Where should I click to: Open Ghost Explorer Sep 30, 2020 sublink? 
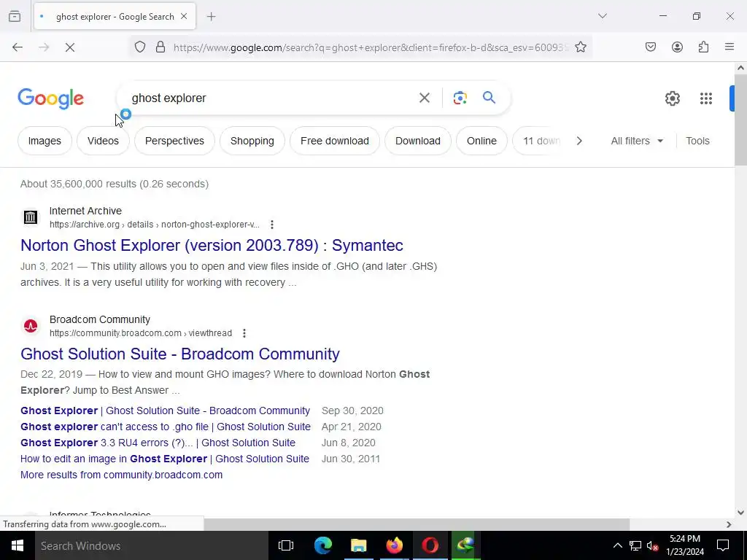point(165,411)
